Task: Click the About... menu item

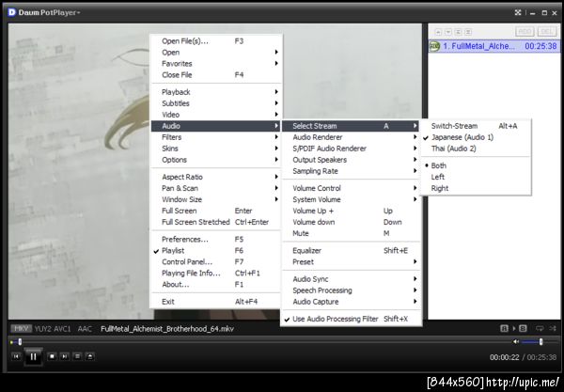Action: click(216, 285)
